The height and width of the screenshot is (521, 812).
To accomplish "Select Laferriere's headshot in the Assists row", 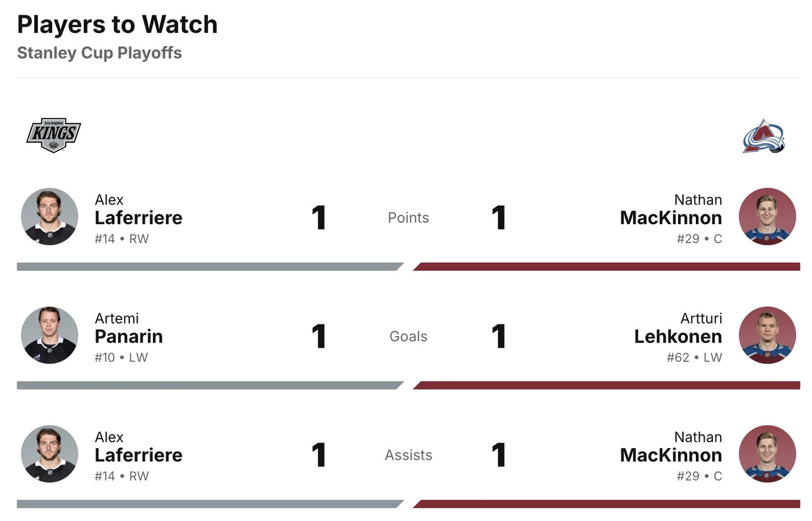I will click(x=49, y=454).
